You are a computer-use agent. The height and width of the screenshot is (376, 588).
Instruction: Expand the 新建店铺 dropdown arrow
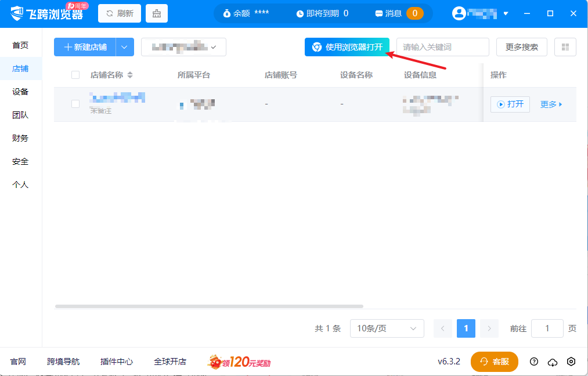coord(125,47)
